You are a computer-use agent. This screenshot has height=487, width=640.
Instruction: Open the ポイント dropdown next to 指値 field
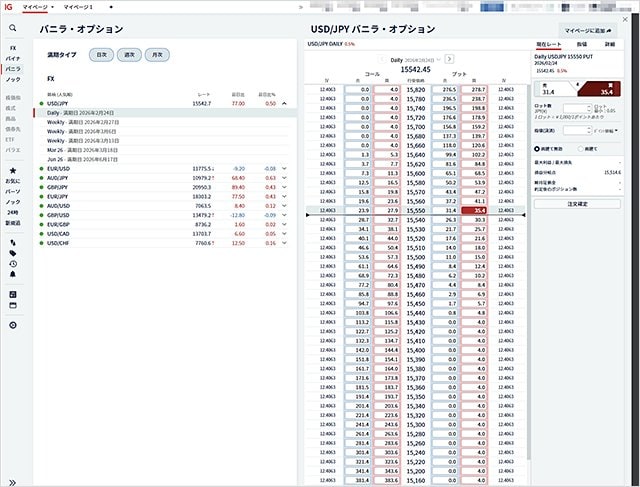click(606, 131)
